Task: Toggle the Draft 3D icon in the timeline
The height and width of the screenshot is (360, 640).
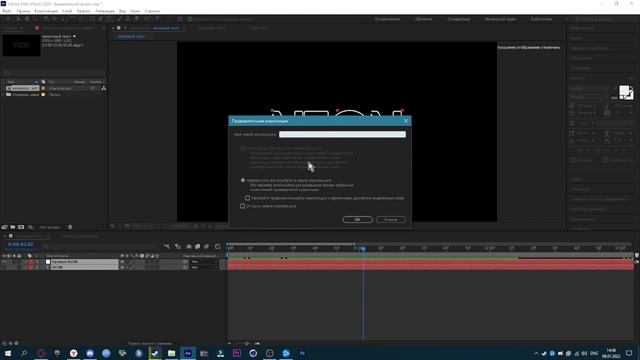Action: tap(178, 247)
